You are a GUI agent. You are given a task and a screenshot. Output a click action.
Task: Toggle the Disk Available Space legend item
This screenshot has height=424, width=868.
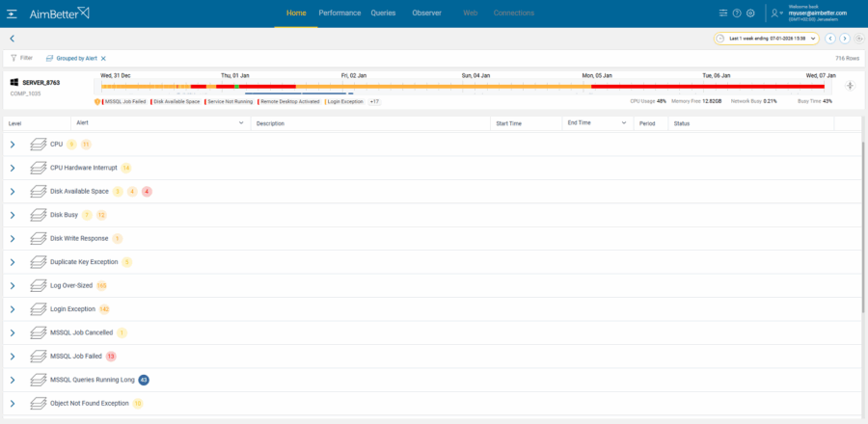(x=175, y=101)
